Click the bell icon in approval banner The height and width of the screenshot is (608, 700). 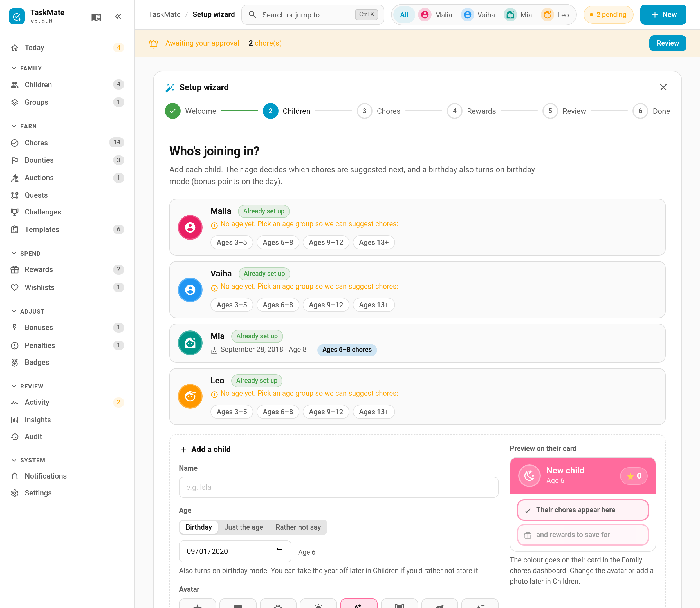coord(154,44)
